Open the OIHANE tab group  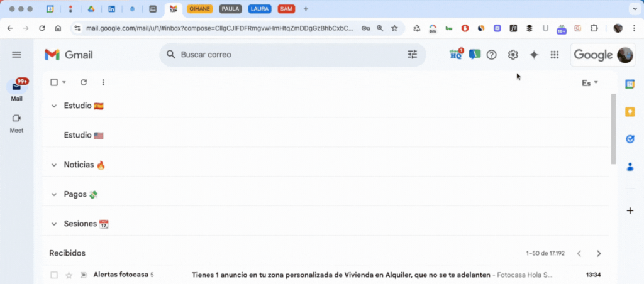tap(199, 9)
